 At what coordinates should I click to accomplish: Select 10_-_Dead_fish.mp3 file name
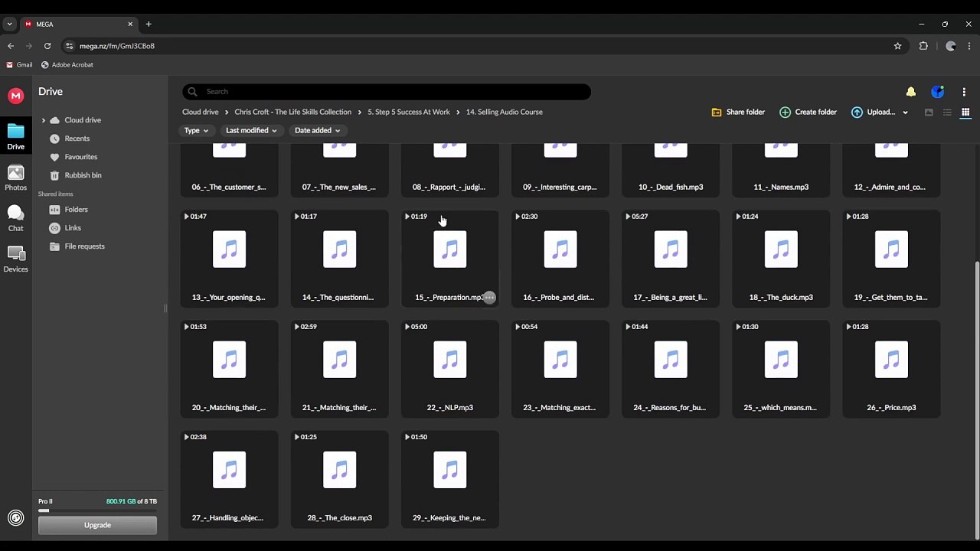[x=671, y=187]
